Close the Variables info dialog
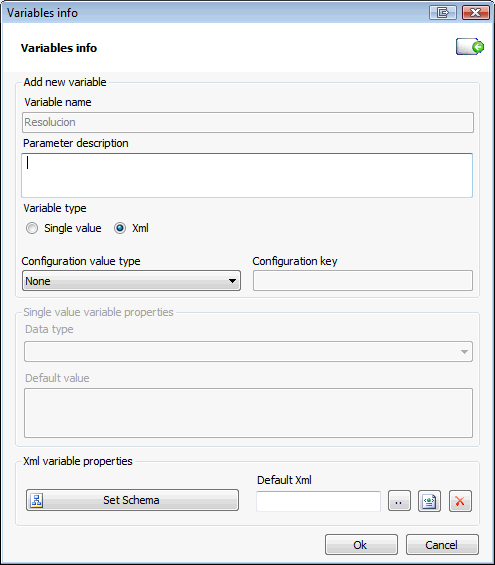This screenshot has height=565, width=495. (x=476, y=13)
